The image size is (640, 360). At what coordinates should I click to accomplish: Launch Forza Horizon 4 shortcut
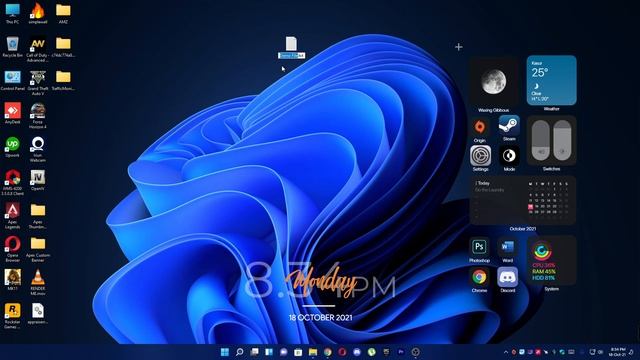(38, 116)
